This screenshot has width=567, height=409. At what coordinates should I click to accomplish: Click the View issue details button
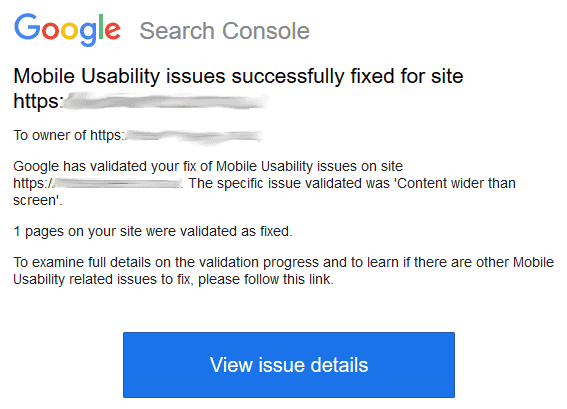(289, 365)
